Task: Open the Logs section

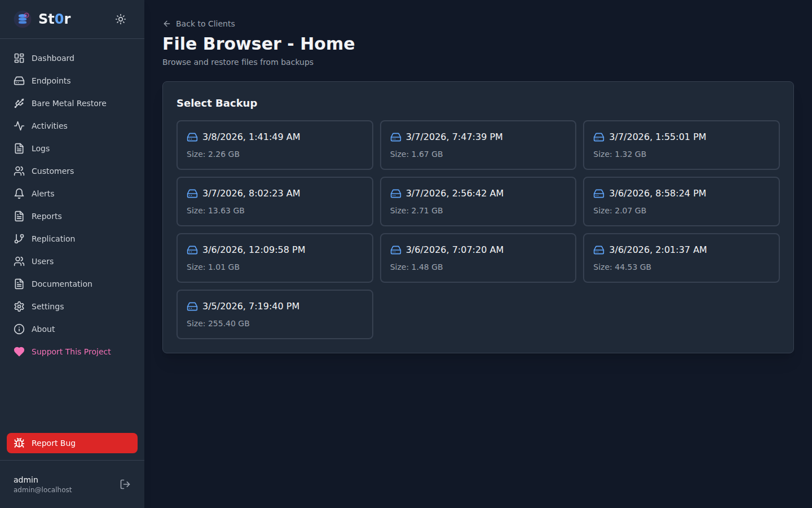Action: [42, 148]
